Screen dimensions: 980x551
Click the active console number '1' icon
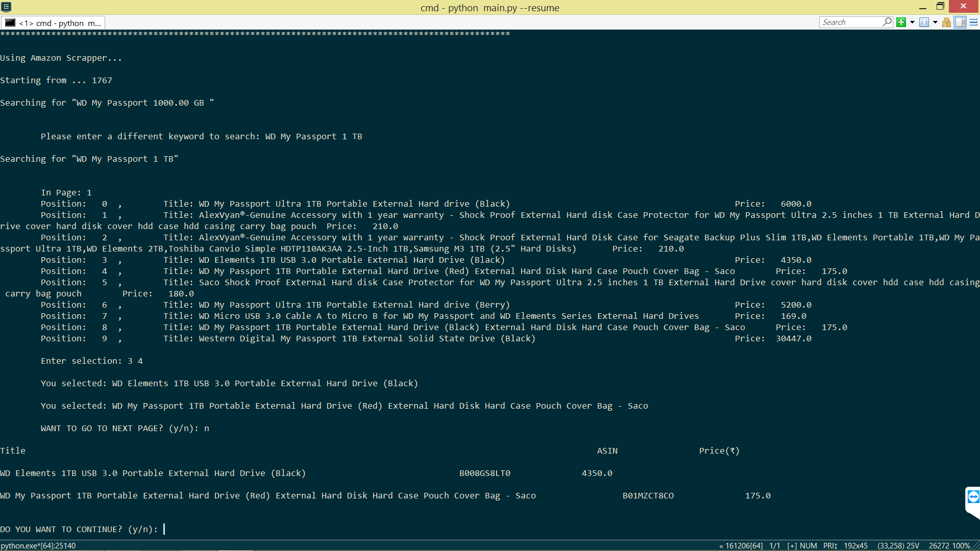point(924,22)
